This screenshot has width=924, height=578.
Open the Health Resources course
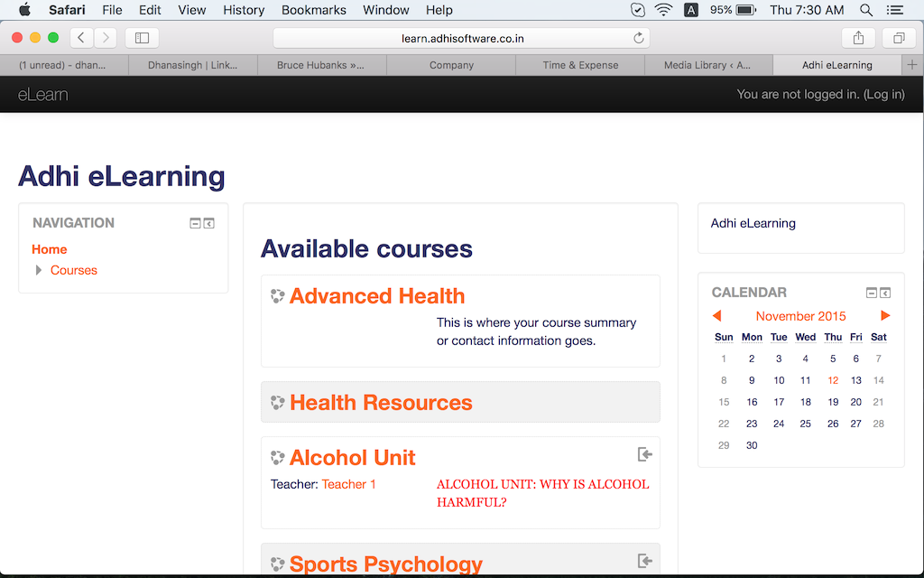click(x=381, y=403)
